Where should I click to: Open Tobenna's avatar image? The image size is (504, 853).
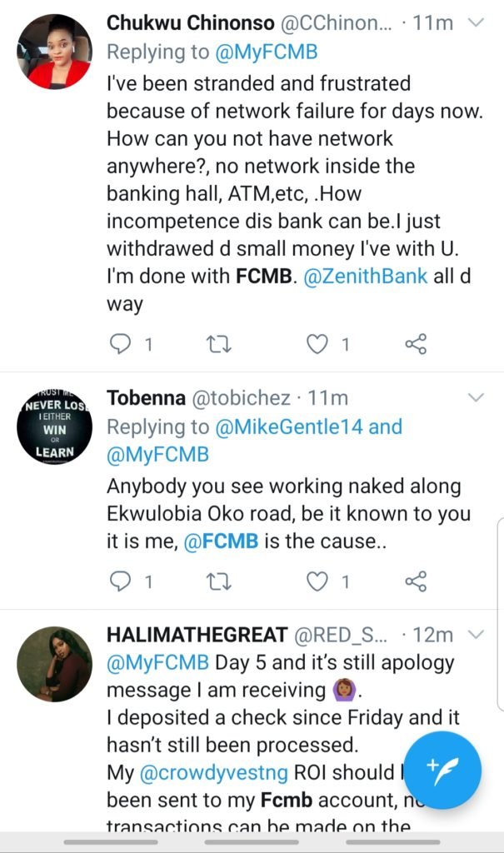tap(53, 426)
